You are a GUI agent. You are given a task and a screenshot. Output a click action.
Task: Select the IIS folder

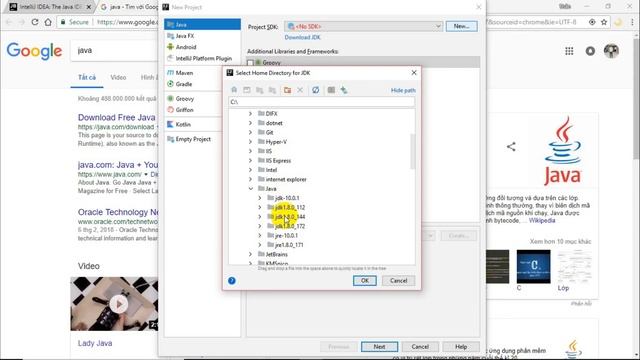(x=269, y=151)
